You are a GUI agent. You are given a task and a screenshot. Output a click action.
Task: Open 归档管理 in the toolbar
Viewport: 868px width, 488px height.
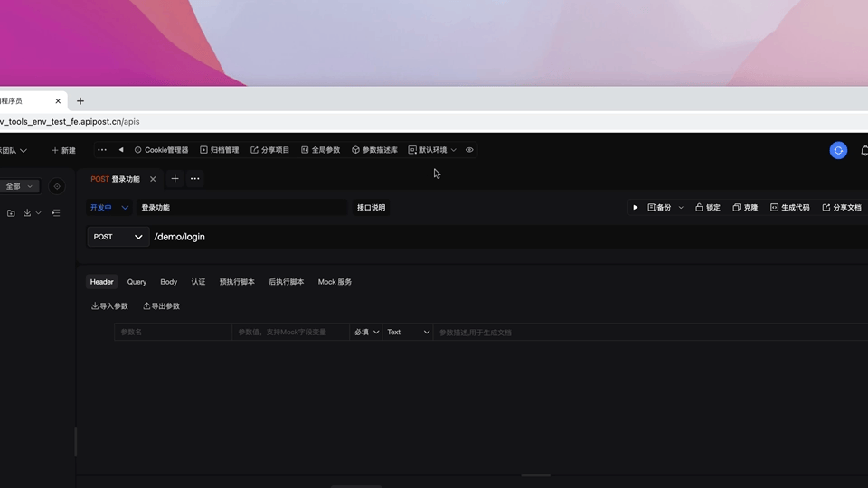coord(219,150)
